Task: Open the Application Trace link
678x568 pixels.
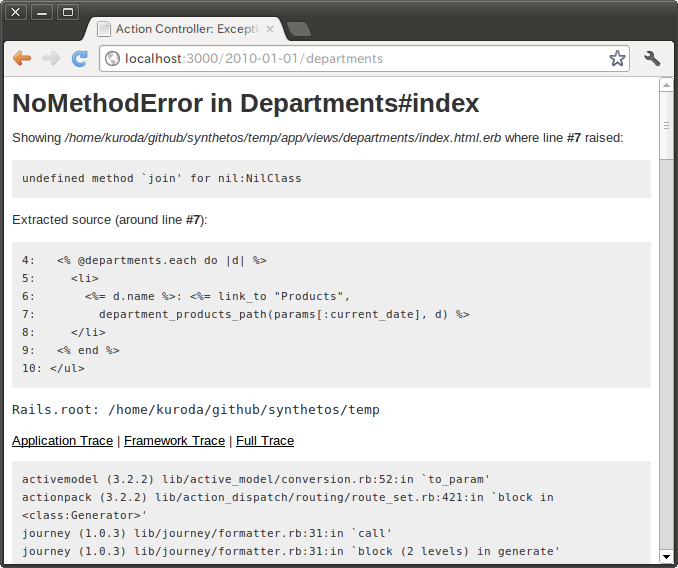Action: pyautogui.click(x=62, y=441)
